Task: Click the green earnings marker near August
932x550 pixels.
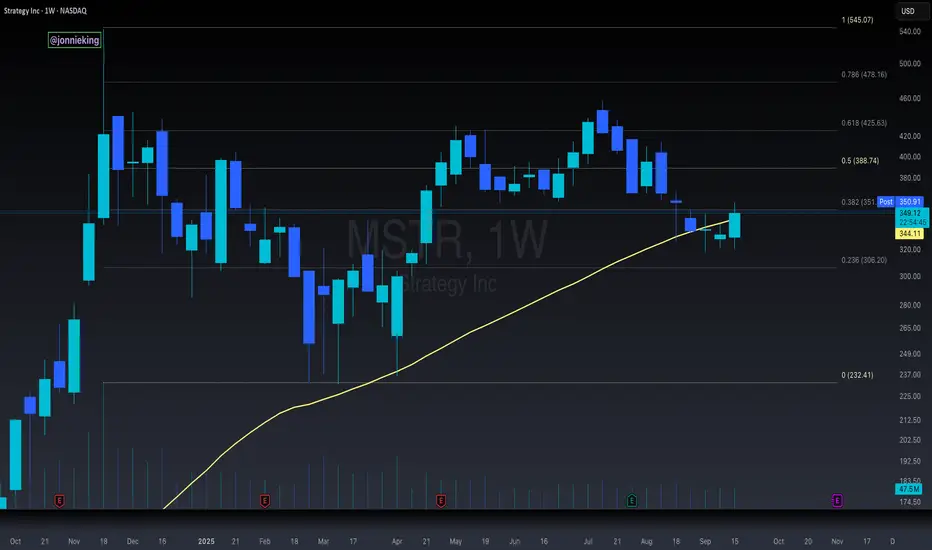Action: tap(632, 501)
